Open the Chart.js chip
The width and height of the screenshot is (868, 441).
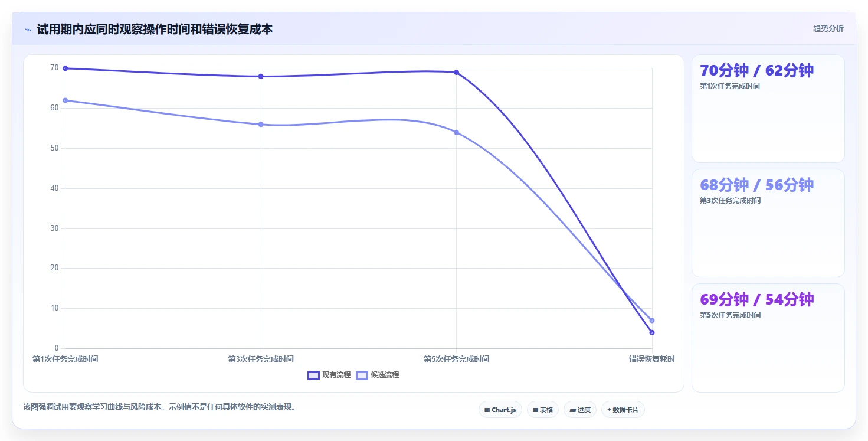coord(500,410)
